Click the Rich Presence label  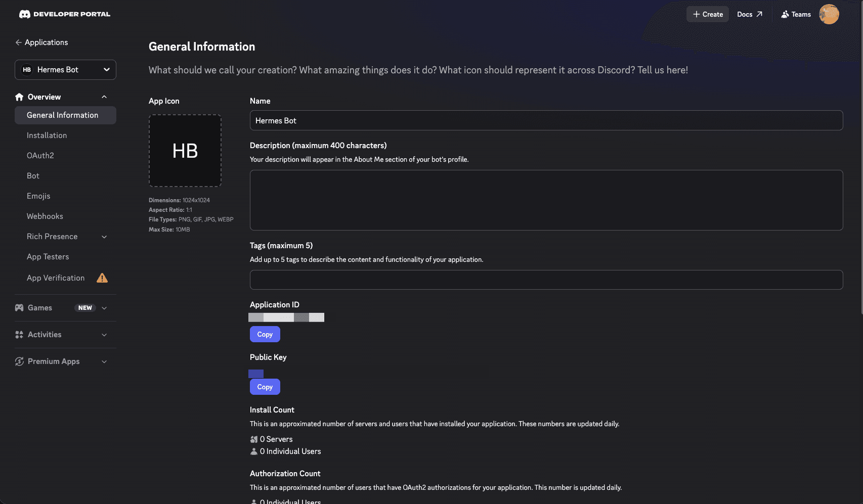click(x=52, y=237)
